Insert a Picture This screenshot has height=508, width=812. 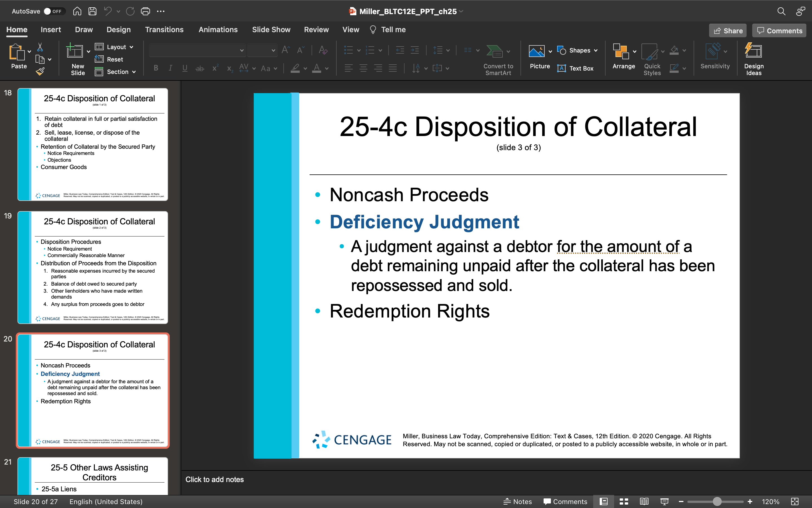[x=540, y=56]
